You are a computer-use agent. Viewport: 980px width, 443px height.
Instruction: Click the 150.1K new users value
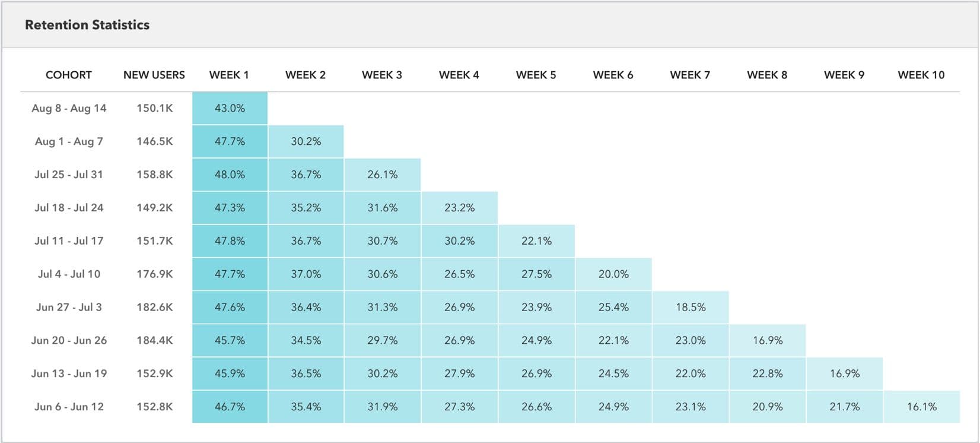click(x=155, y=108)
